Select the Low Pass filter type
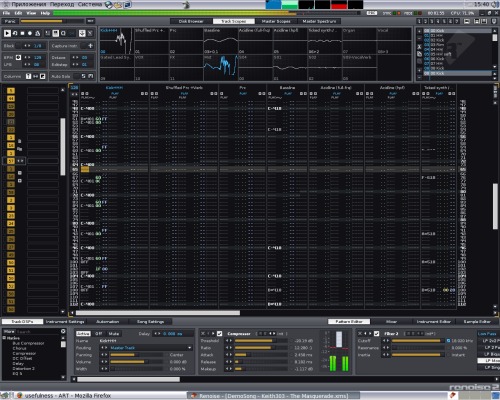The height and width of the screenshot is (400, 500). coord(487,333)
